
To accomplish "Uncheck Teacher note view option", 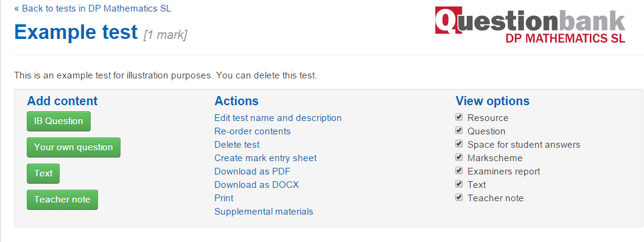I will pyautogui.click(x=459, y=198).
